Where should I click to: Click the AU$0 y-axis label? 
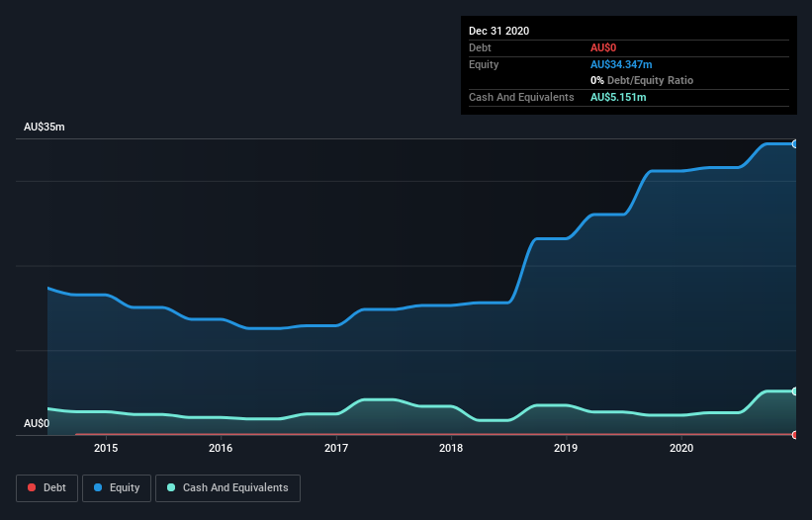click(37, 423)
